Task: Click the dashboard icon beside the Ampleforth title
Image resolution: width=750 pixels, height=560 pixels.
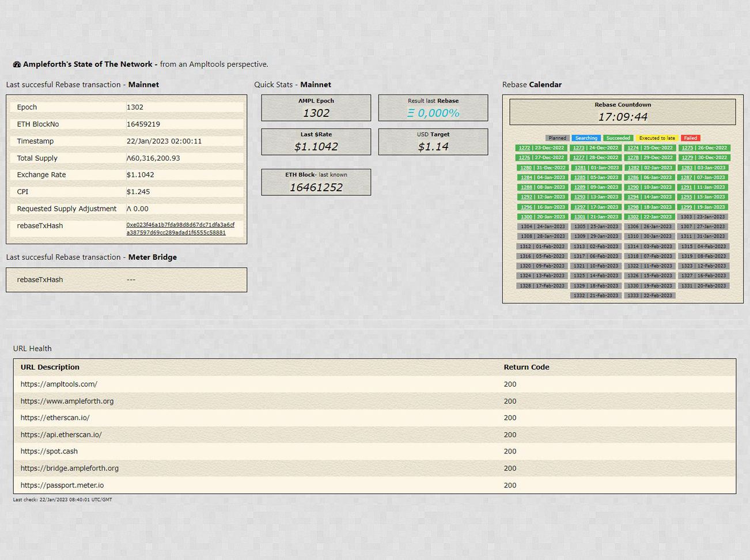Action: click(17, 65)
